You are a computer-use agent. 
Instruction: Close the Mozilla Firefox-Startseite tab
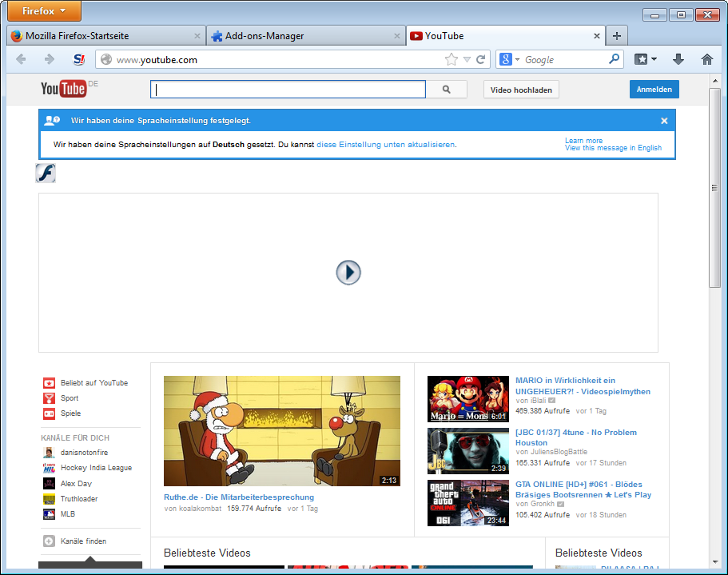197,36
